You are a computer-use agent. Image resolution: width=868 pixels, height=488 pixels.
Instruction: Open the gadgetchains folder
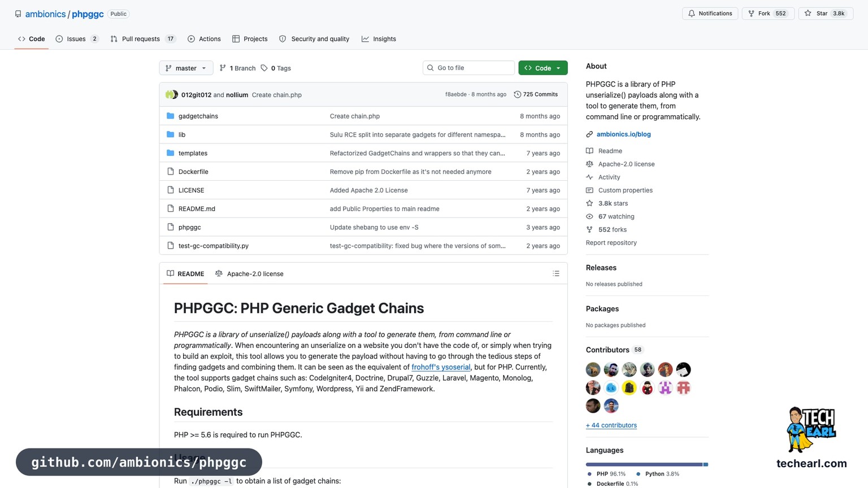(198, 116)
